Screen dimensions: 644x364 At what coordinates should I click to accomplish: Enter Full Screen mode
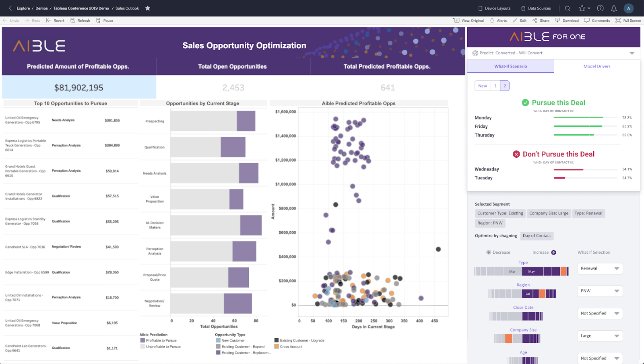click(x=628, y=21)
